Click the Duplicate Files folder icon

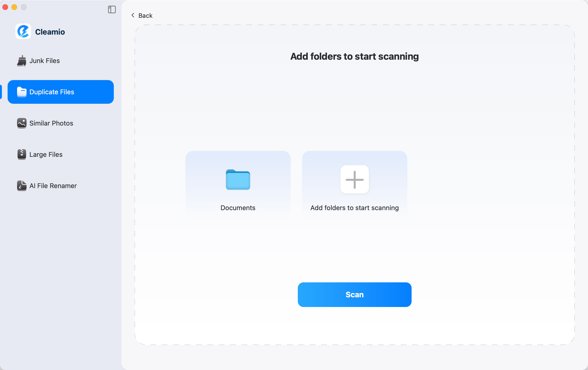point(22,92)
